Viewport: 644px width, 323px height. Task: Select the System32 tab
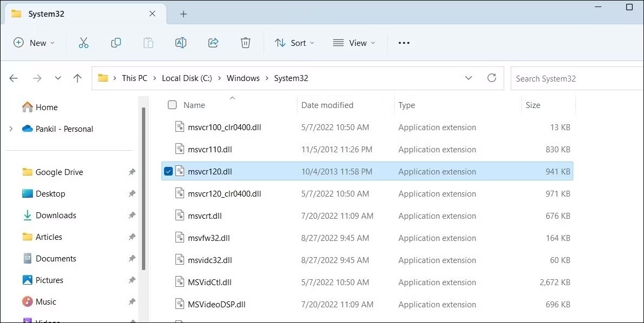(x=86, y=14)
